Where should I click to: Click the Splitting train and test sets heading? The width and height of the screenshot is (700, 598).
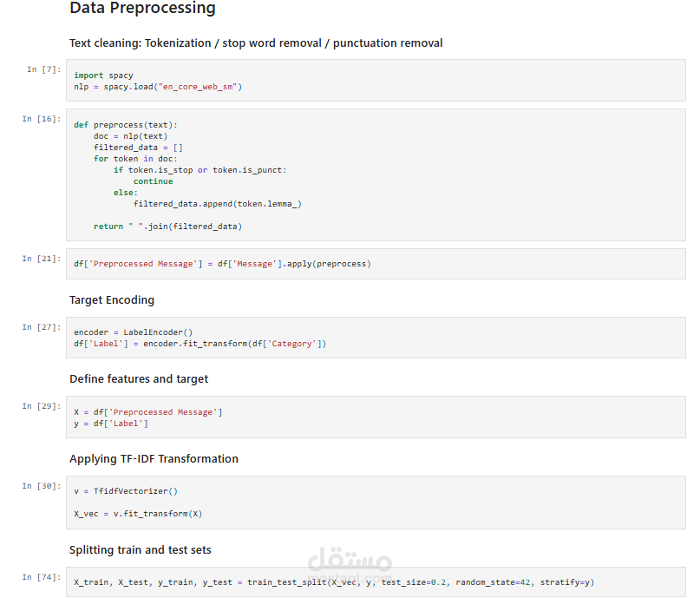pos(141,549)
